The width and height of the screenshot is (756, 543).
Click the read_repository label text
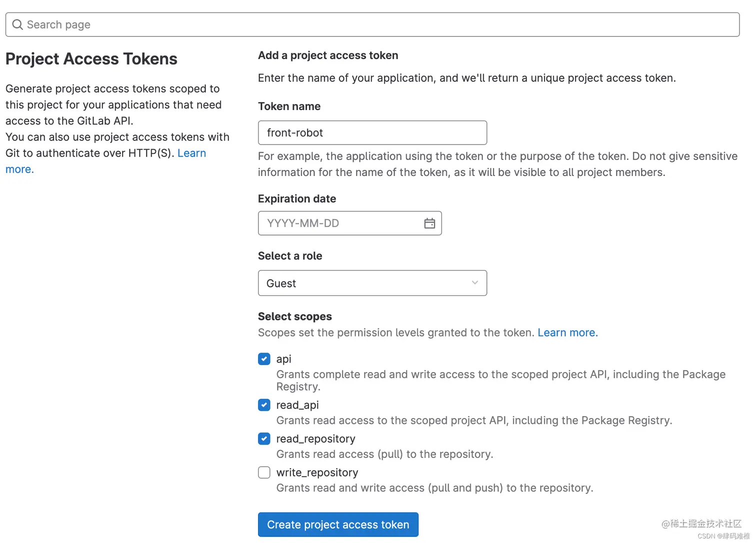click(x=315, y=438)
